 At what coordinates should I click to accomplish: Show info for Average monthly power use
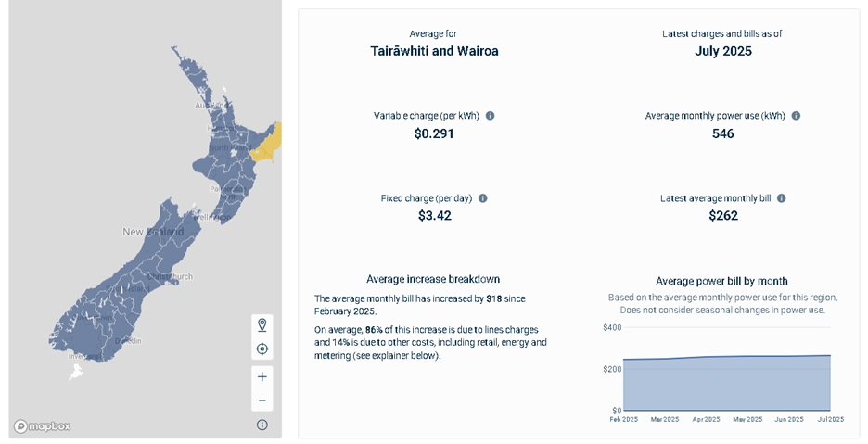point(796,116)
